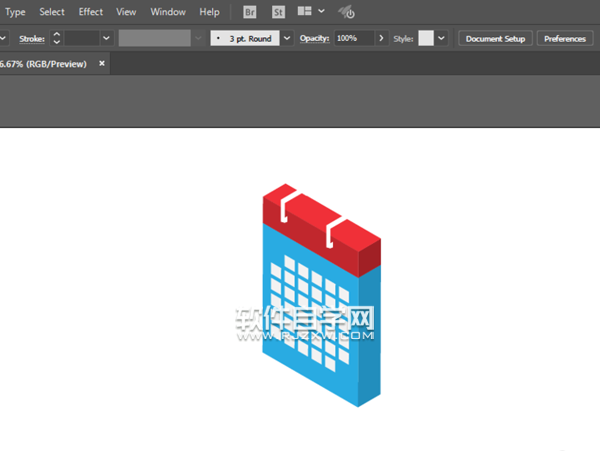
Task: Open the Effect menu
Action: (x=91, y=12)
